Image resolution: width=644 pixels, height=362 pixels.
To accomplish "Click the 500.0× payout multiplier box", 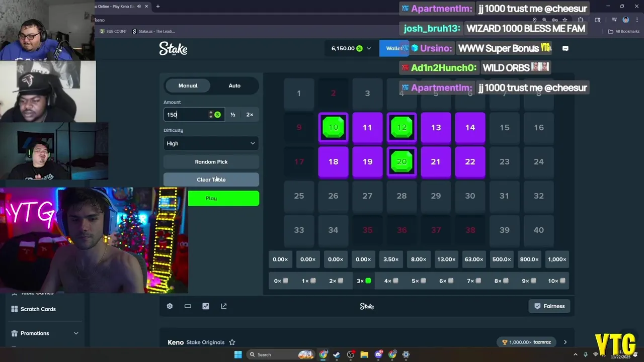I will [502, 259].
